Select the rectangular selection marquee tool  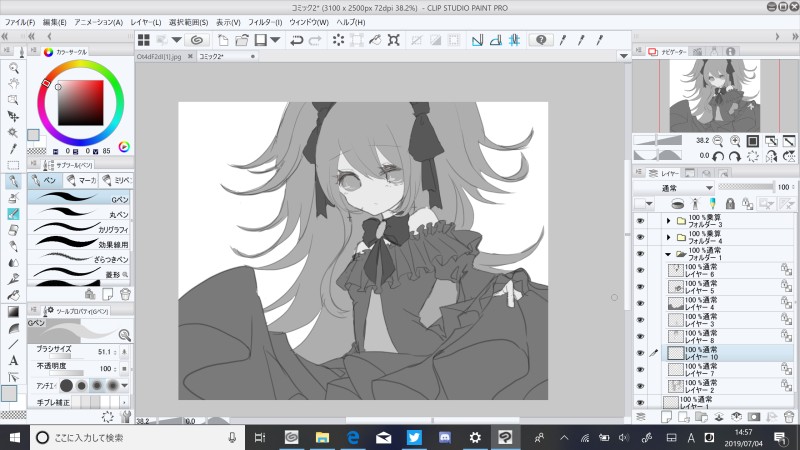[14, 165]
